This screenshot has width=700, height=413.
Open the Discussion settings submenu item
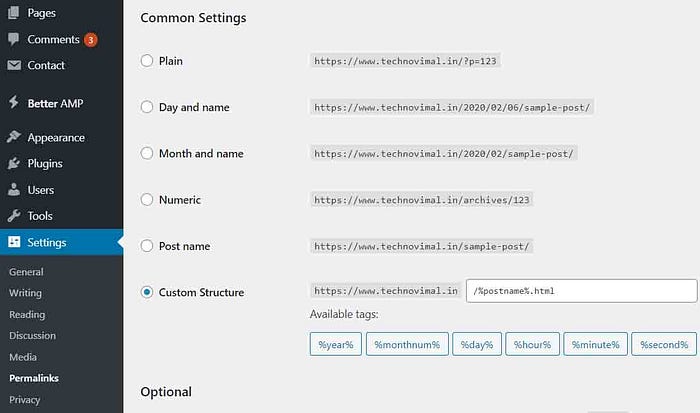click(33, 335)
